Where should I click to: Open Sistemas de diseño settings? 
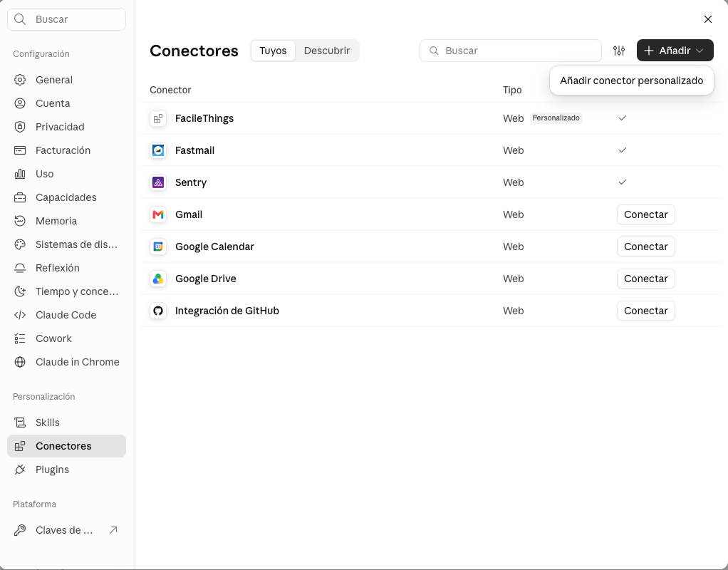[66, 244]
